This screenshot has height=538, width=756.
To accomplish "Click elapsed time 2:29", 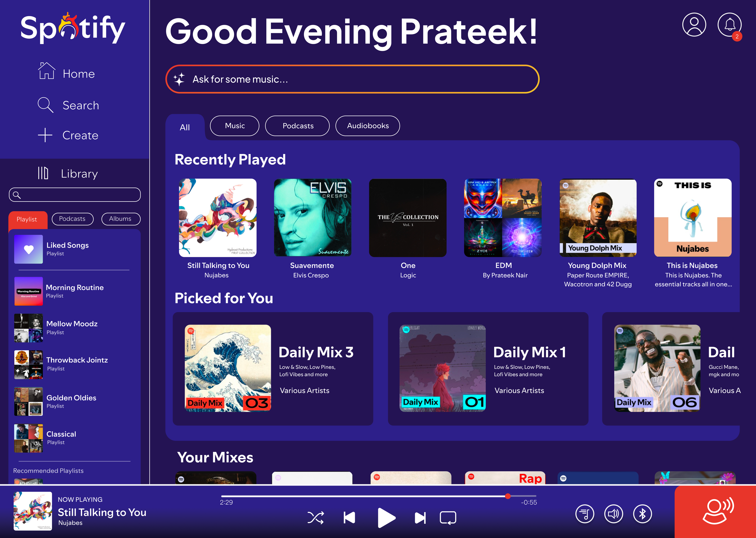I will [226, 502].
